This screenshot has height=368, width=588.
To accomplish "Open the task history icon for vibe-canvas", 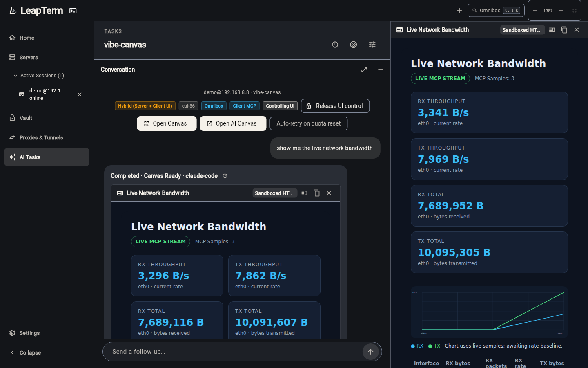I will pyautogui.click(x=335, y=45).
